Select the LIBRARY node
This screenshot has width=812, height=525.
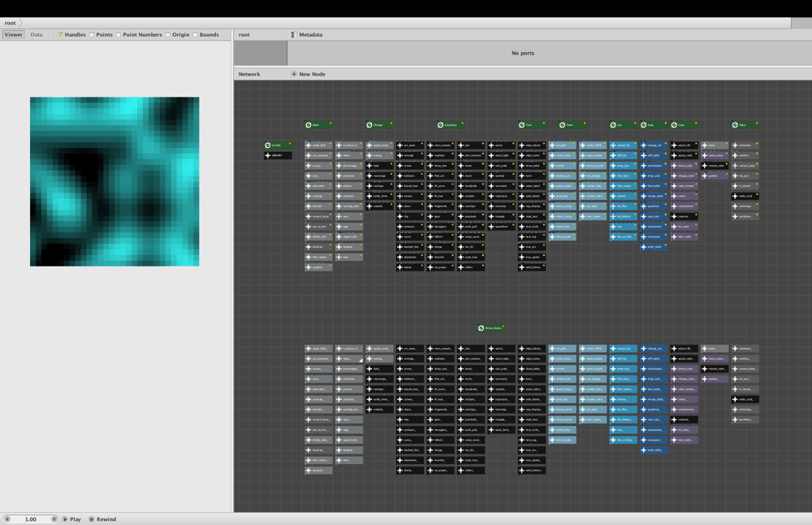[x=278, y=155]
